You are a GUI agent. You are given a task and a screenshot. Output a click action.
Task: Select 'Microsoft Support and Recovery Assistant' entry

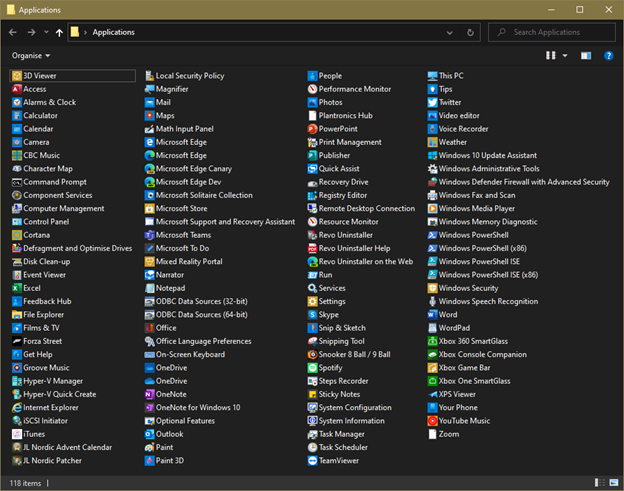[x=220, y=222]
